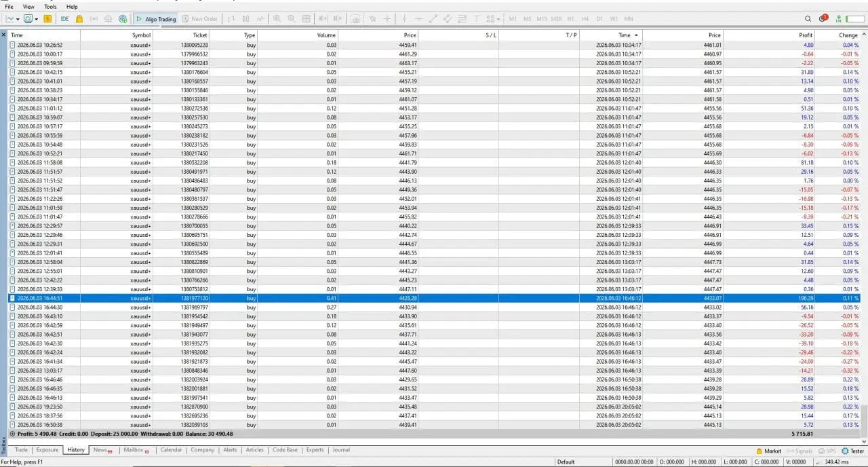Toggle the Algo Trading button
This screenshot has height=467, width=868.
pyautogui.click(x=156, y=19)
